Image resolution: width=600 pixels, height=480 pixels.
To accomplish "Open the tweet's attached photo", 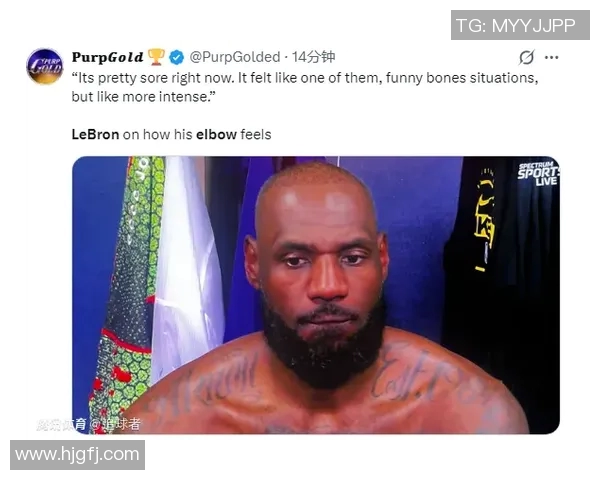I will pyautogui.click(x=316, y=295).
